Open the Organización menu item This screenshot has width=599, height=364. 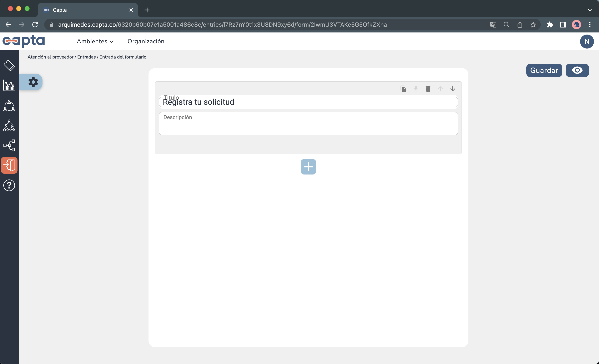pyautogui.click(x=146, y=41)
